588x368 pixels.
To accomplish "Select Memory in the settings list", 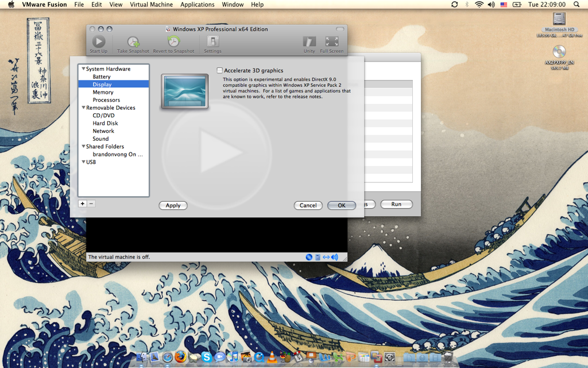I will [114, 92].
